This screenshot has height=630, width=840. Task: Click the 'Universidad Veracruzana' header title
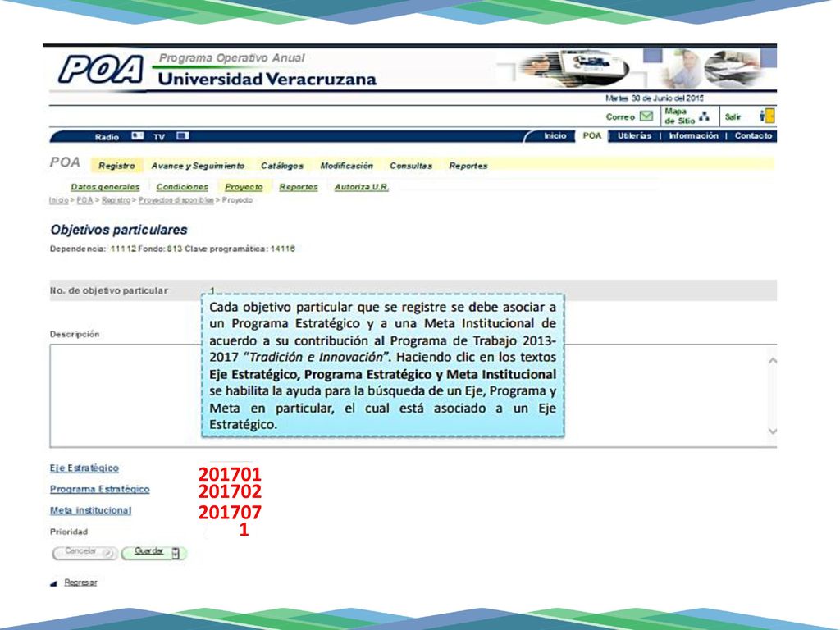pos(267,80)
